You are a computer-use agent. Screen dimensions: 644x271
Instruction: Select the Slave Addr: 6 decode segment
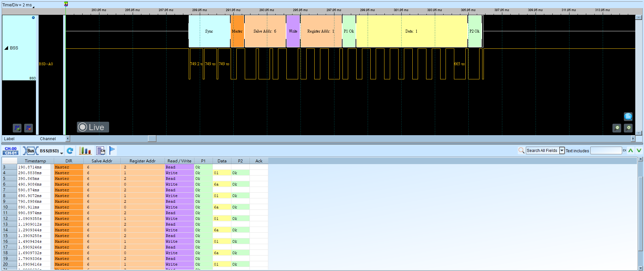click(265, 31)
